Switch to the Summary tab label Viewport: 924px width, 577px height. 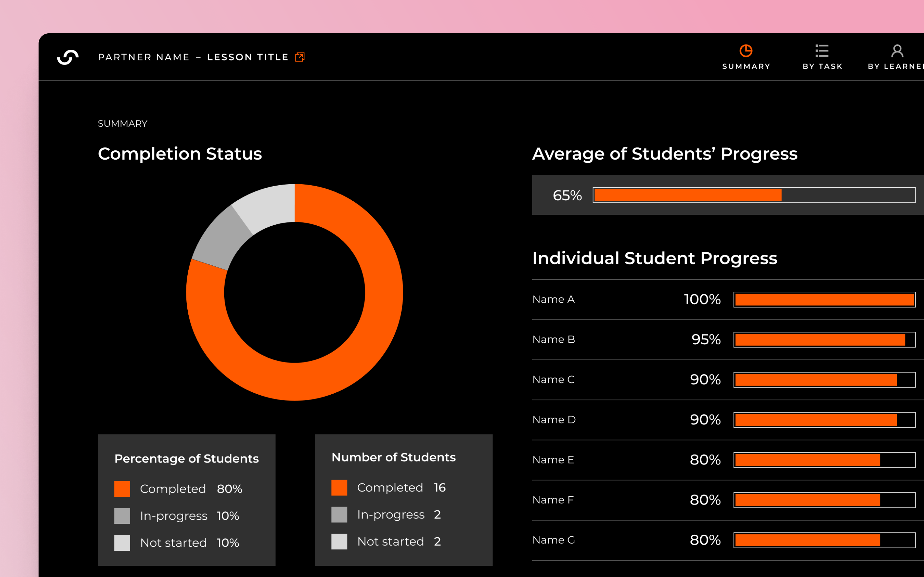[746, 66]
